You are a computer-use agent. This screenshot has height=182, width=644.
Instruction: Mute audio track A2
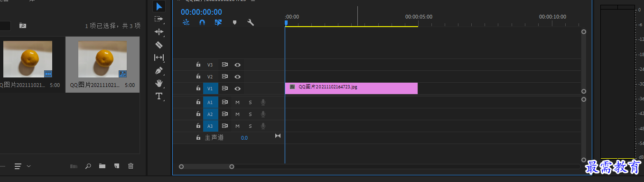pos(237,114)
